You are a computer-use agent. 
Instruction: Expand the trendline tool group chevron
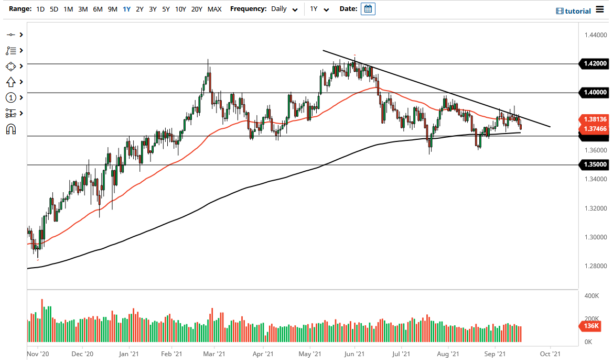click(20, 34)
